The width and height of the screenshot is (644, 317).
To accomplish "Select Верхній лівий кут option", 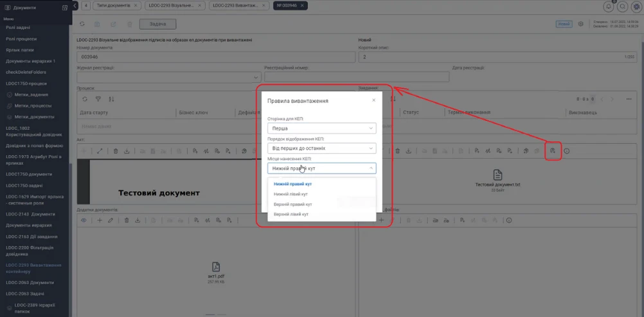I will click(291, 214).
